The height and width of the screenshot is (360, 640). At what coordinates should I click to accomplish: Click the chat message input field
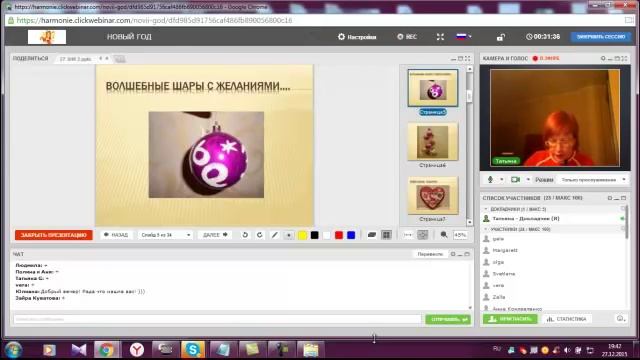(x=217, y=319)
